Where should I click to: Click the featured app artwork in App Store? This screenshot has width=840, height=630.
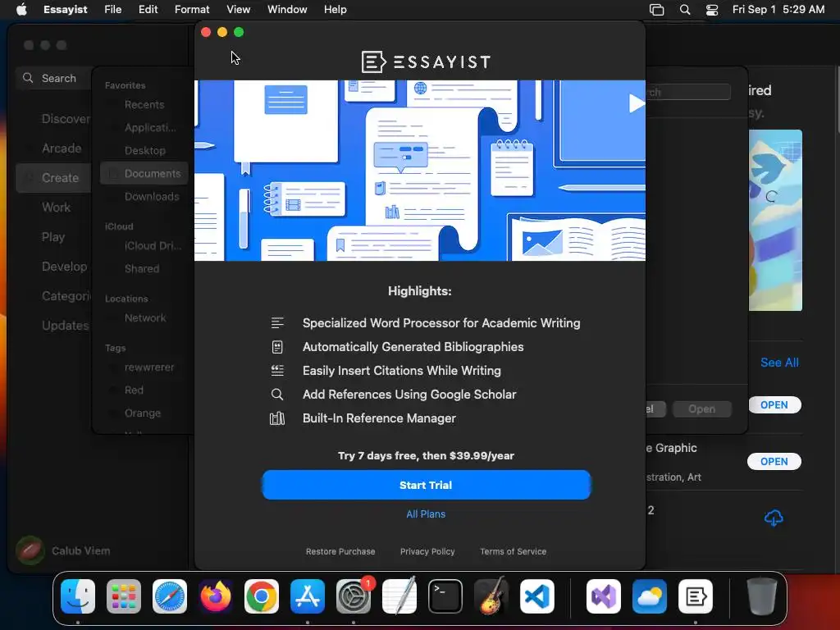(x=775, y=220)
